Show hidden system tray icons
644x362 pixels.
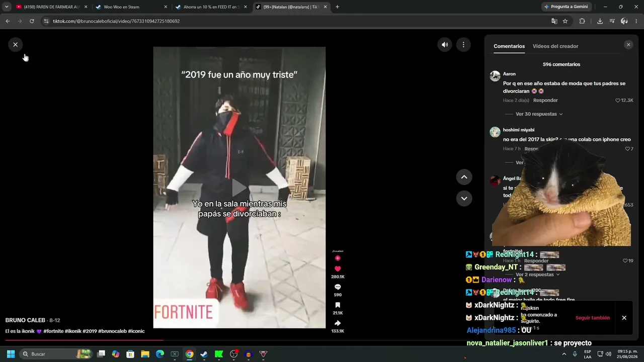pos(563,354)
